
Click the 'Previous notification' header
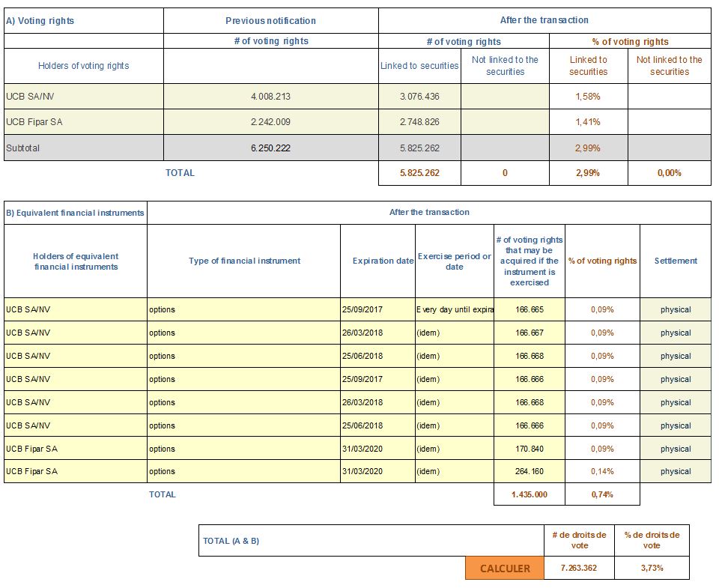(270, 21)
